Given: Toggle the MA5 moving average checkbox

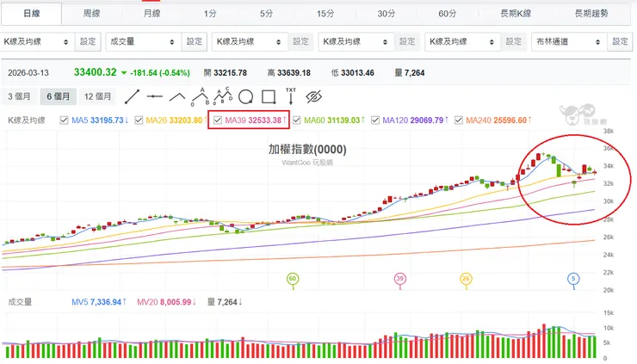Looking at the screenshot, I should 64,120.
